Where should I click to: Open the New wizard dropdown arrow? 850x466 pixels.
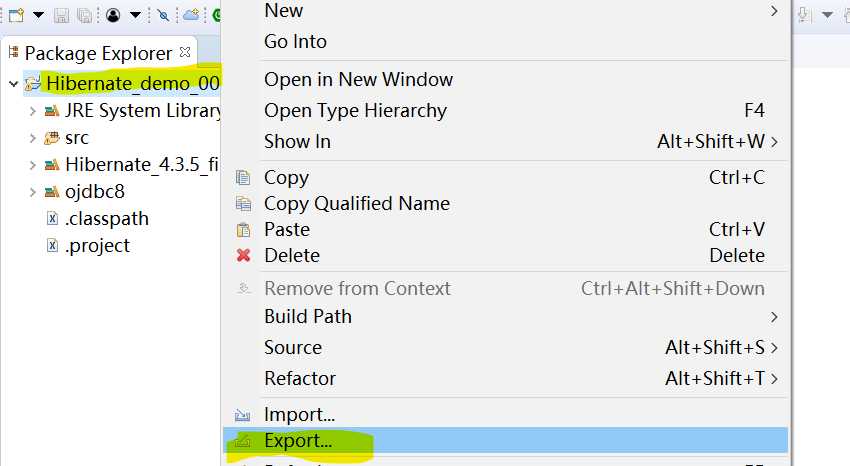38,15
